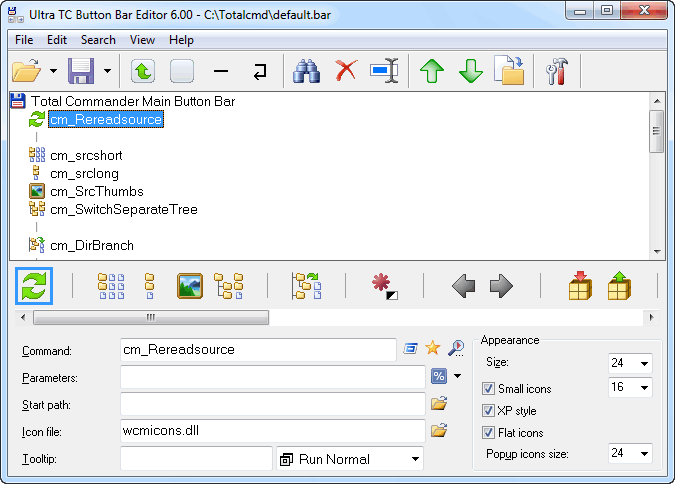Click the Parameters input field
This screenshot has width=675, height=484.
[x=273, y=377]
